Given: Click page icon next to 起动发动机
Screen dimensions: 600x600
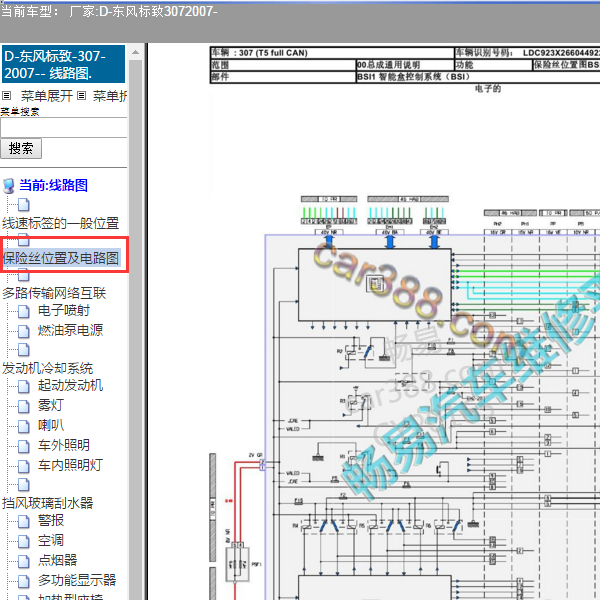Looking at the screenshot, I should 24,386.
